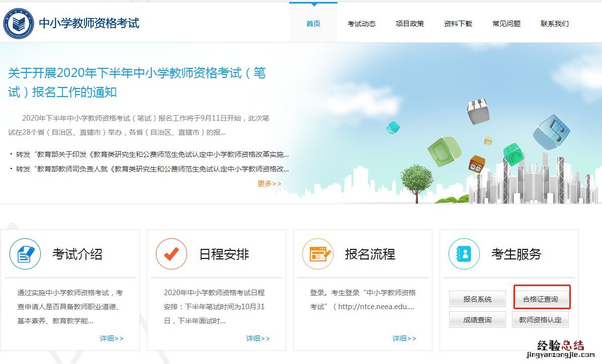Click the 考试介绍 document icon

25,254
